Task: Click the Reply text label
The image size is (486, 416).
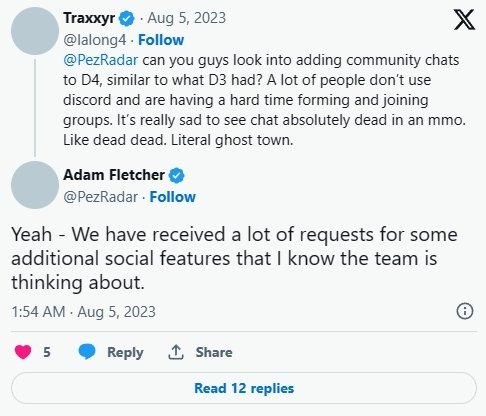Action: click(x=125, y=353)
